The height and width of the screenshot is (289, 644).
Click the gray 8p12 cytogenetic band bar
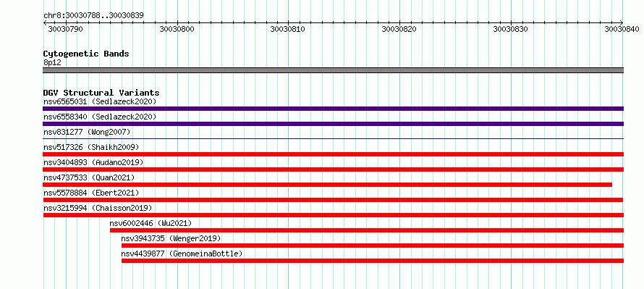point(333,70)
